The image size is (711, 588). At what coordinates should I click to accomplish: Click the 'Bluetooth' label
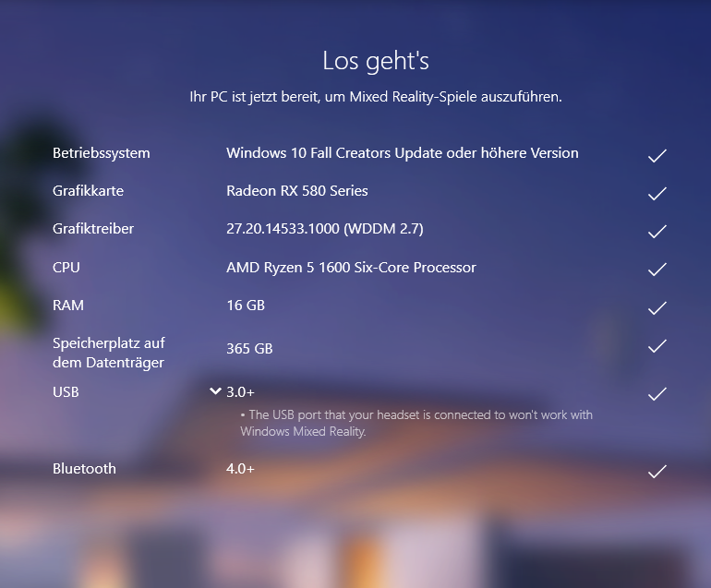pos(84,468)
